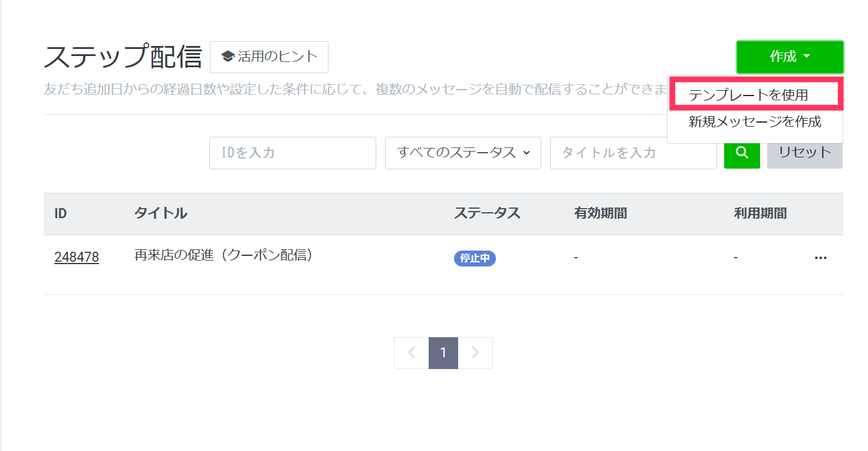Select page 1 in pagination

443,353
